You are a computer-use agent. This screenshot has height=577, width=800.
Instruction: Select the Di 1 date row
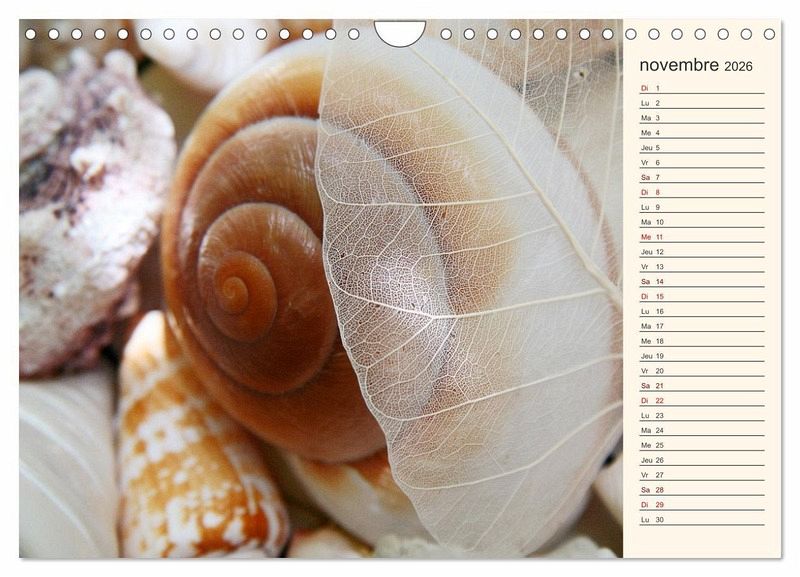pyautogui.click(x=701, y=88)
